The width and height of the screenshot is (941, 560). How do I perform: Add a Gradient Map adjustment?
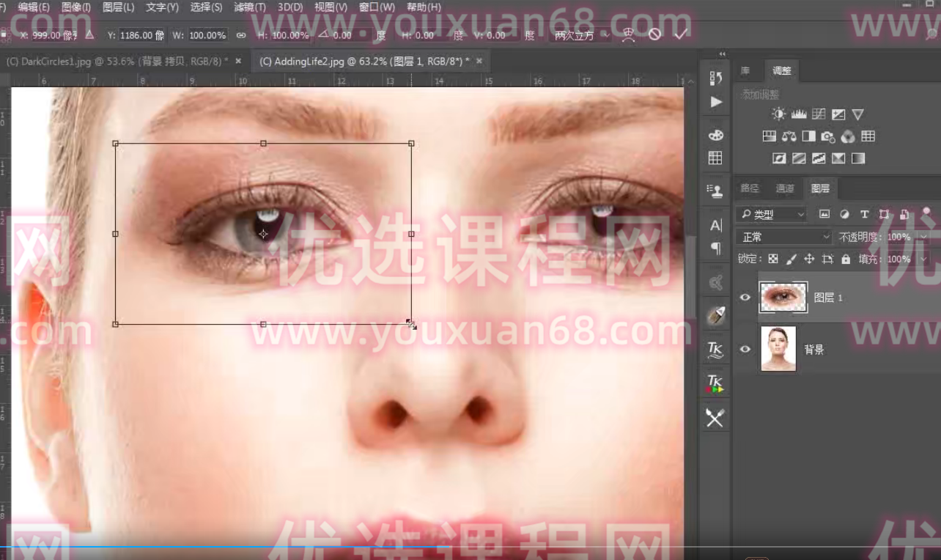[858, 158]
